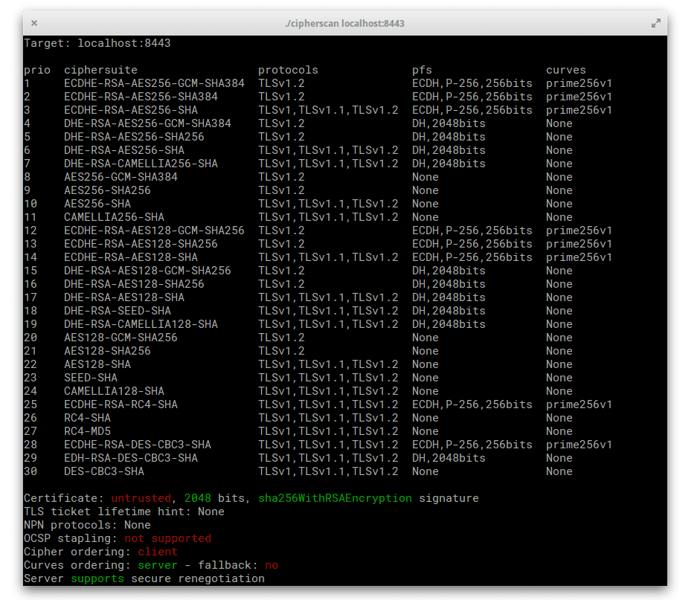Image resolution: width=700 pixels, height=600 pixels.
Task: Click the window title './cipherscan localhost:8443'
Action: pyautogui.click(x=344, y=23)
